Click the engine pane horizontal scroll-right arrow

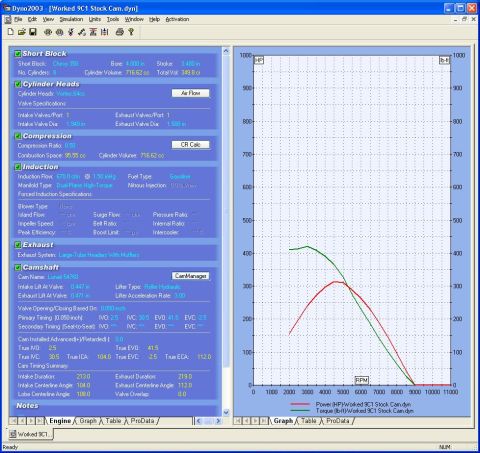click(218, 421)
